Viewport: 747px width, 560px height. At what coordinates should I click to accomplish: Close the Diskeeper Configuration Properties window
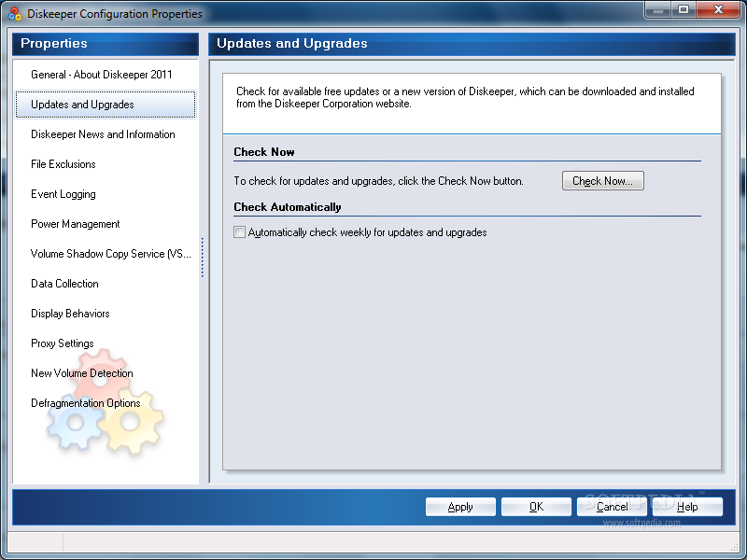click(x=718, y=10)
